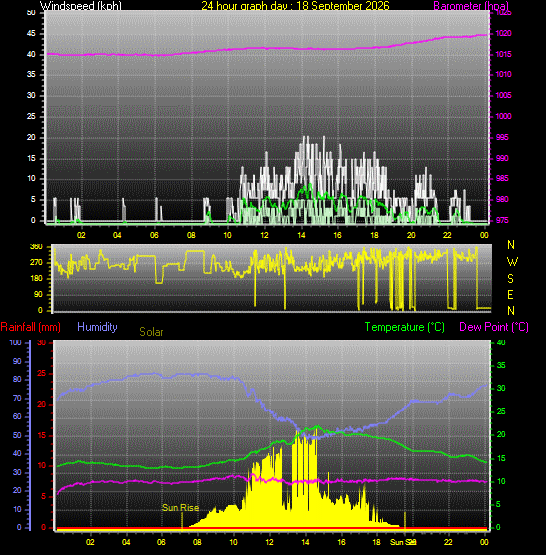Click the S compass direction letter

(510, 279)
